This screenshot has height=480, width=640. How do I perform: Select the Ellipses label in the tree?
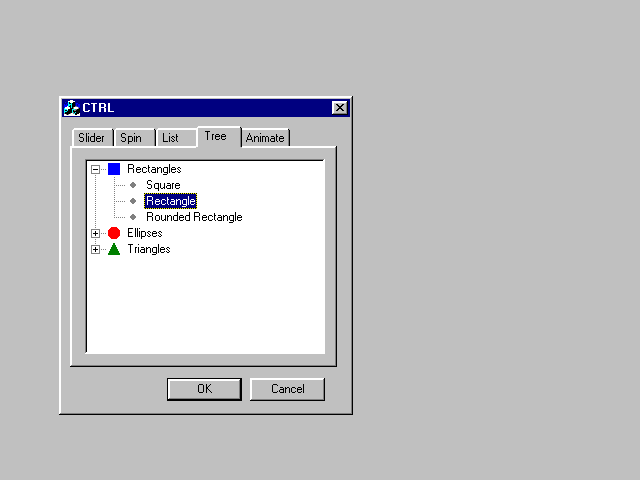[144, 233]
